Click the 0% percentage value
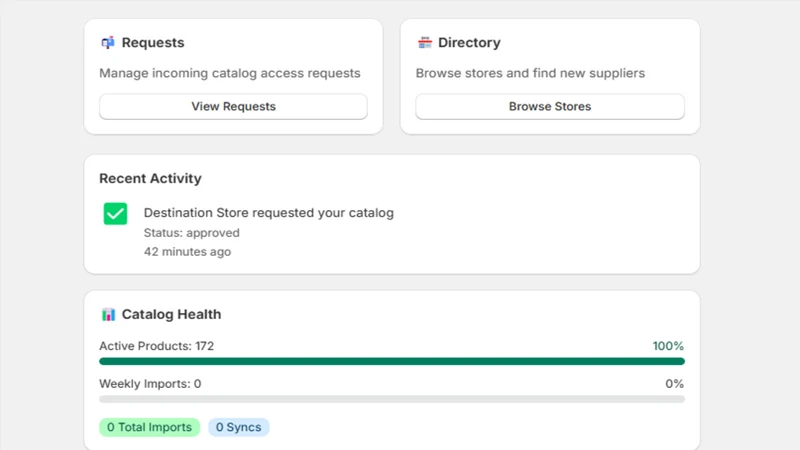This screenshot has height=450, width=800. [674, 384]
